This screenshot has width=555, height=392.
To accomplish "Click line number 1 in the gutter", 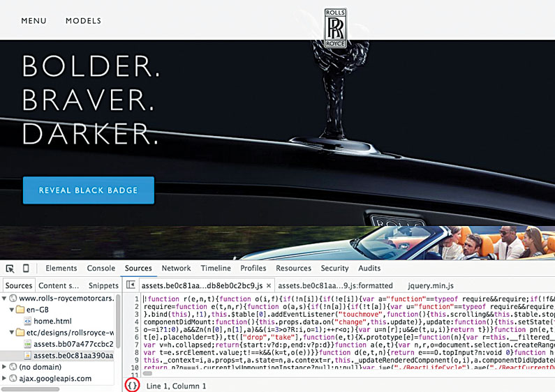I will [137, 299].
